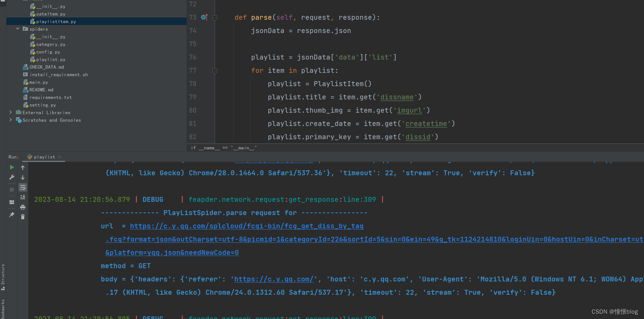The width and height of the screenshot is (644, 319).
Task: Click the markdown icon of CHECK_DATA.md
Action: (25, 67)
